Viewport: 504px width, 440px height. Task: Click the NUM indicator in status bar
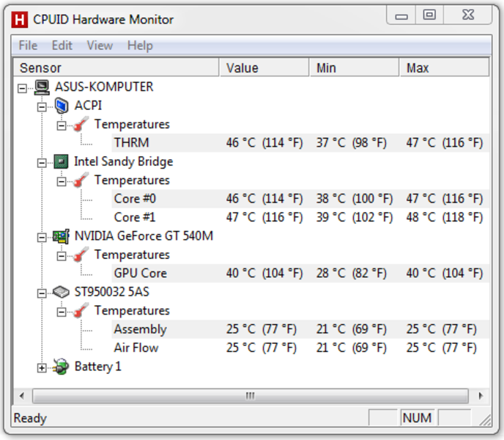pyautogui.click(x=417, y=418)
